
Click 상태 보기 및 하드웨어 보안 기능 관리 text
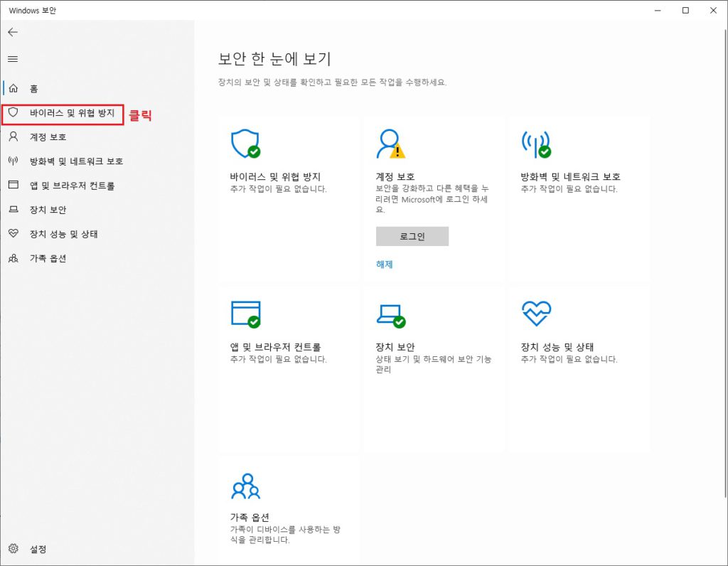tap(433, 364)
